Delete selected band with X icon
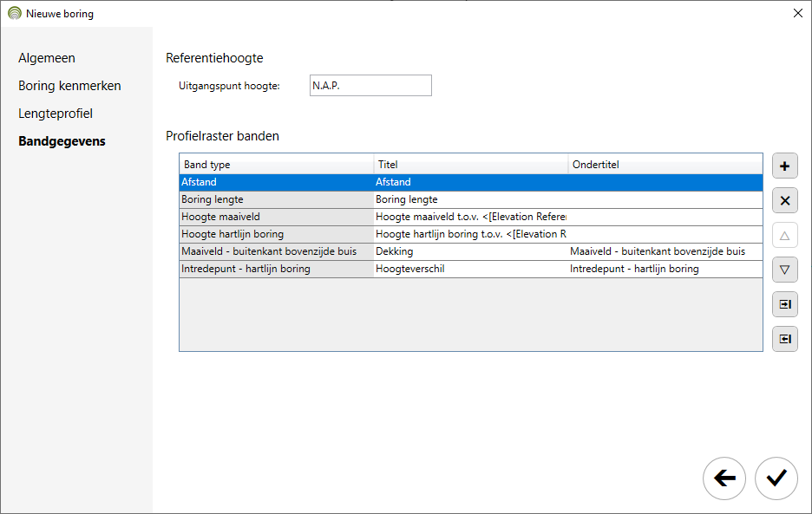This screenshot has width=812, height=514. click(x=784, y=201)
